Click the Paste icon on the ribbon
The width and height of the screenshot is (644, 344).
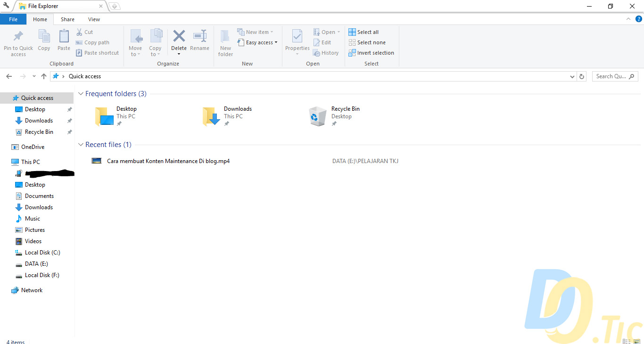pyautogui.click(x=64, y=41)
